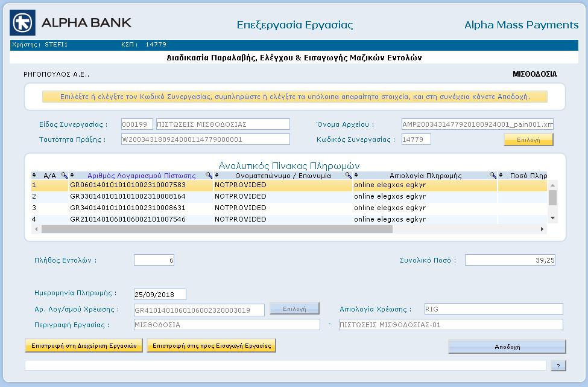Image resolution: width=588 pixels, height=387 pixels.
Task: Open search icon for Ονοματεπώνυμο / Επωνυμία column
Action: click(x=349, y=175)
